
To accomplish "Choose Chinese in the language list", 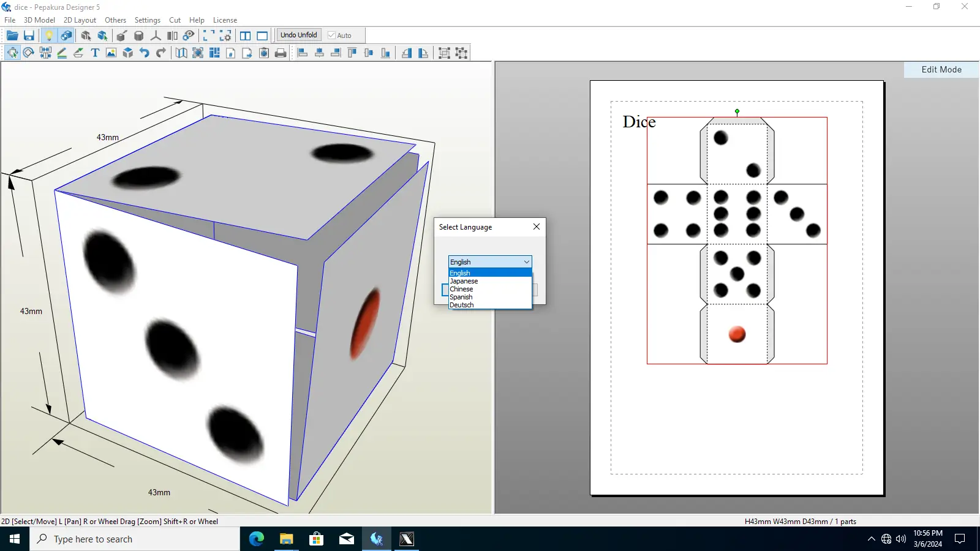I will click(490, 289).
